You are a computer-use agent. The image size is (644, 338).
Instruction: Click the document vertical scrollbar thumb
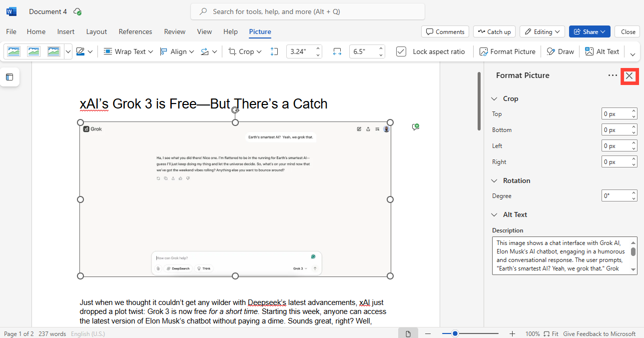click(480, 101)
